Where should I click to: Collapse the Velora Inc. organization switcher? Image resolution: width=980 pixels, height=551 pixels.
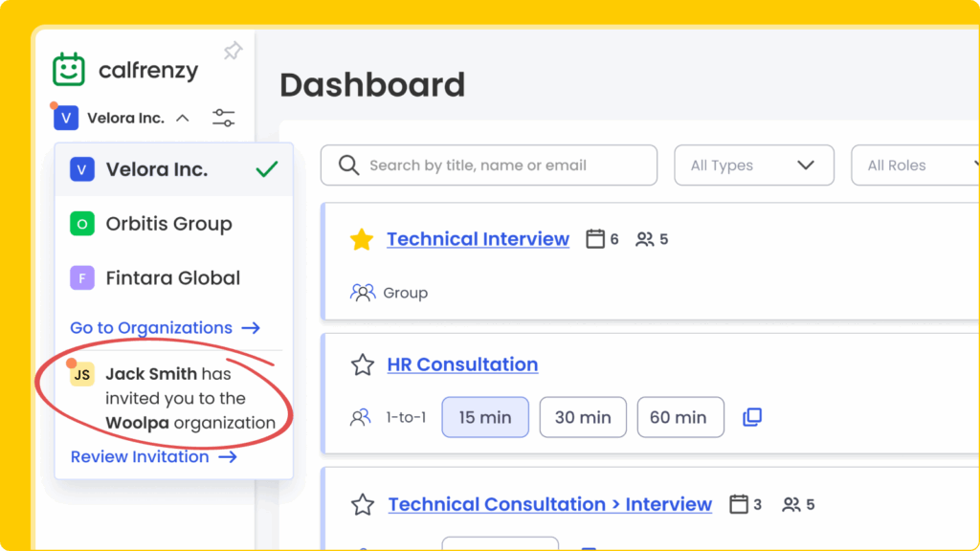[183, 119]
